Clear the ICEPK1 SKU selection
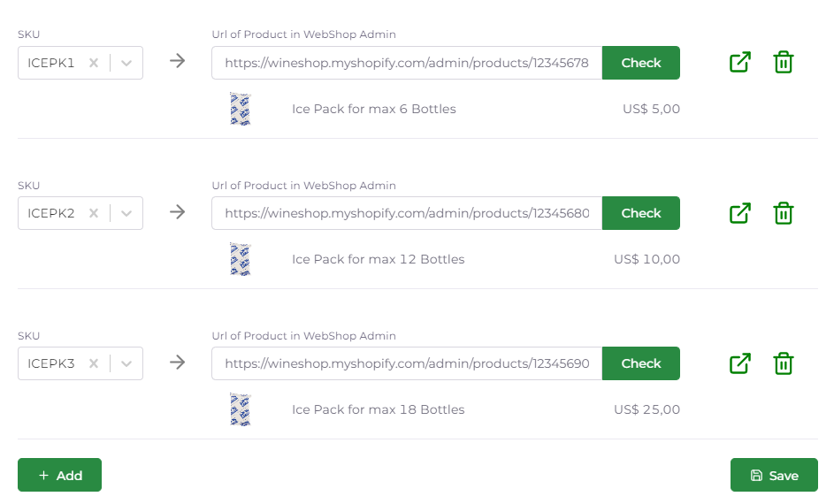The width and height of the screenshot is (834, 504). pyautogui.click(x=94, y=63)
